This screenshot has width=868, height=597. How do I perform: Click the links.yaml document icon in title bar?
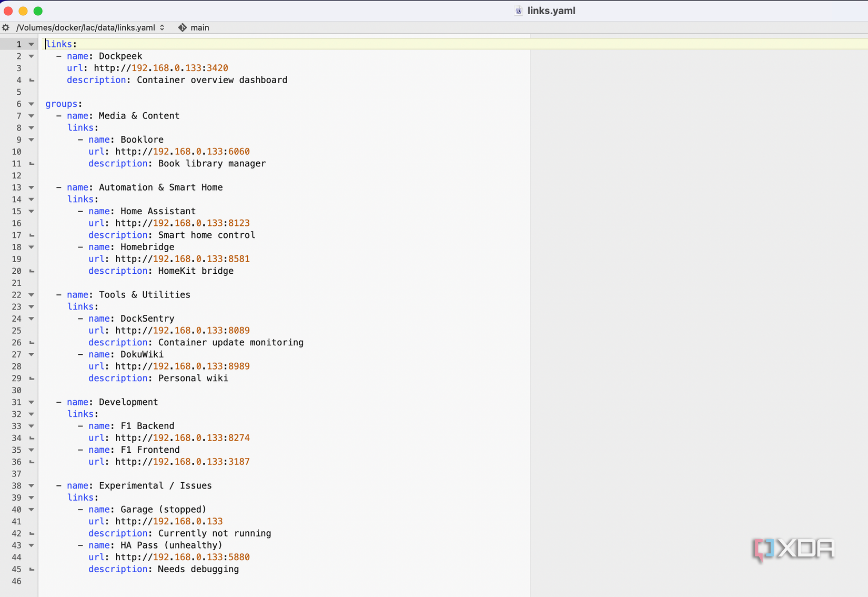(518, 11)
